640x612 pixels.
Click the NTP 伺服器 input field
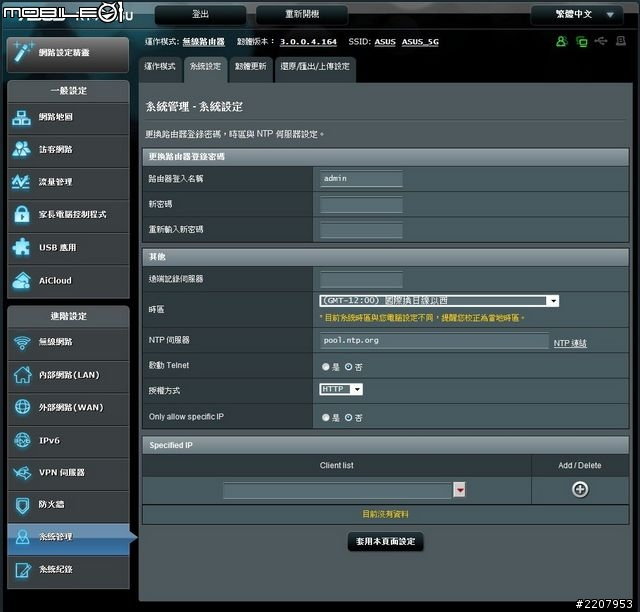[433, 341]
